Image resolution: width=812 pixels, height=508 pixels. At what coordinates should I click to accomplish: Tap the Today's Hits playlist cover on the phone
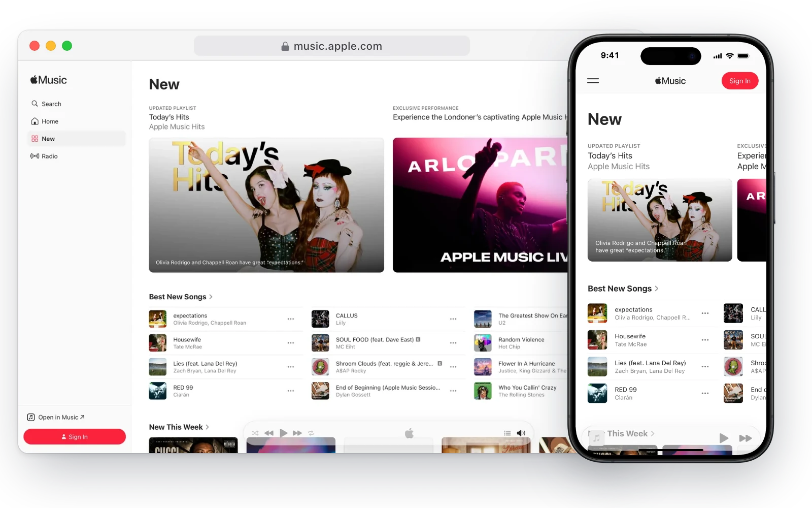pos(660,220)
